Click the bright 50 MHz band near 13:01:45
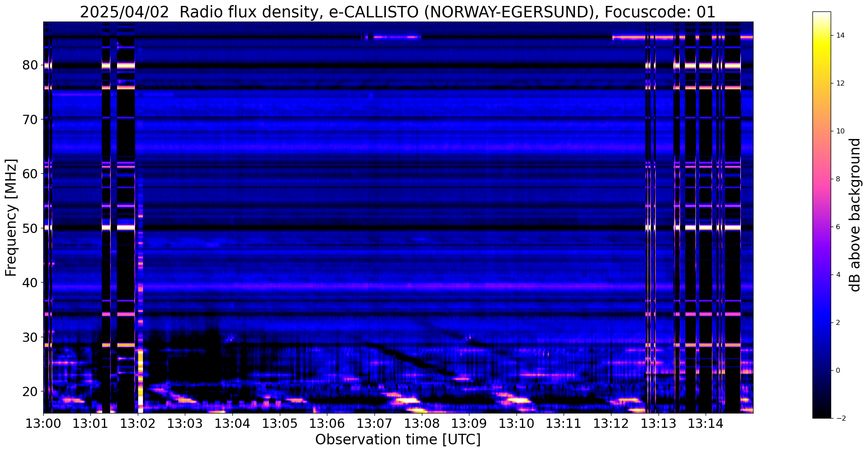868x452 pixels. (x=126, y=227)
